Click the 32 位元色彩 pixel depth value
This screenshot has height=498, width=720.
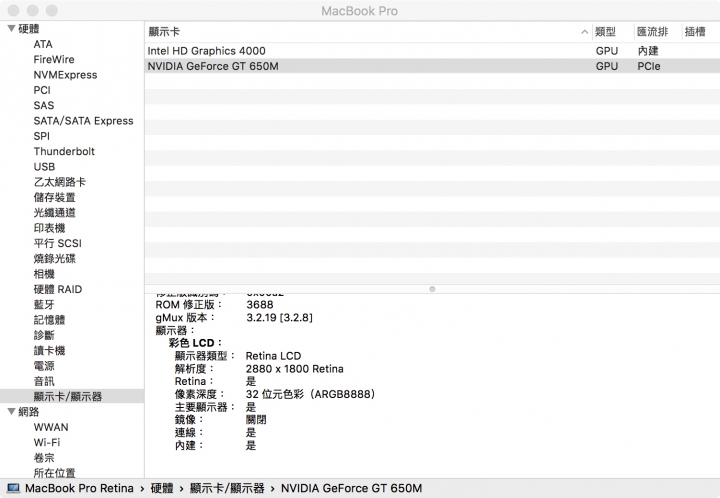click(x=311, y=394)
